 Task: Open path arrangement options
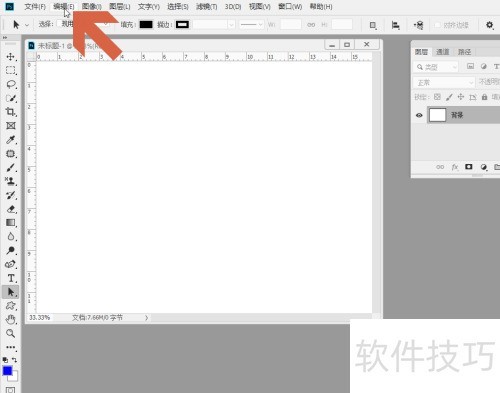click(x=419, y=25)
